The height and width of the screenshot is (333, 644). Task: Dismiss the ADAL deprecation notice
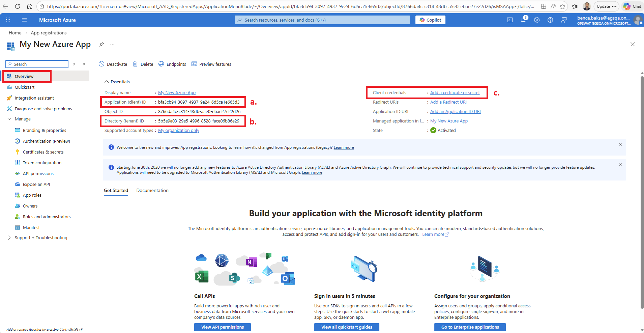click(x=620, y=165)
